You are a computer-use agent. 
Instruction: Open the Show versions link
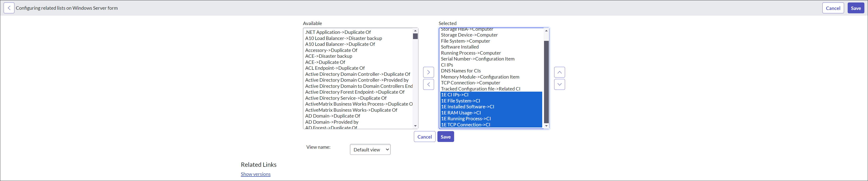[x=256, y=174]
